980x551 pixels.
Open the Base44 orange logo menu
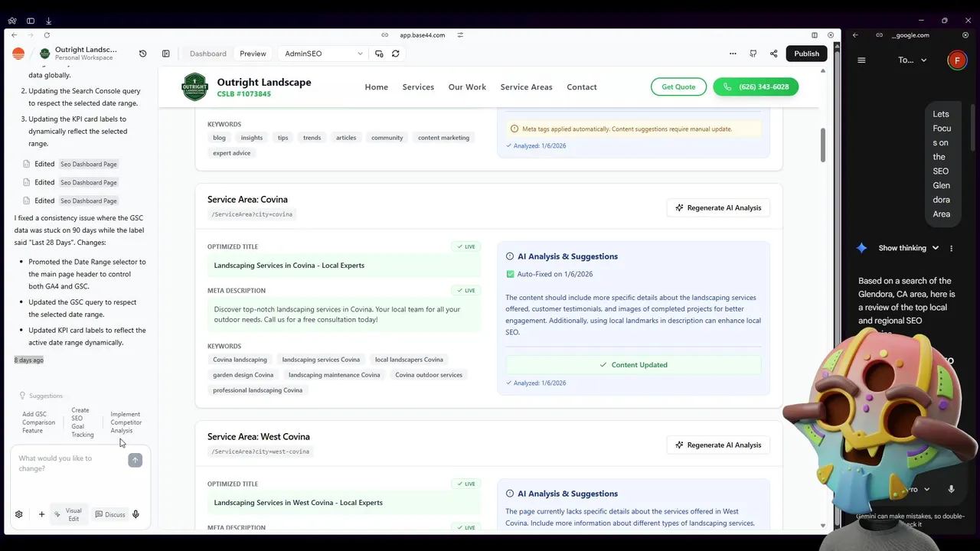(18, 54)
